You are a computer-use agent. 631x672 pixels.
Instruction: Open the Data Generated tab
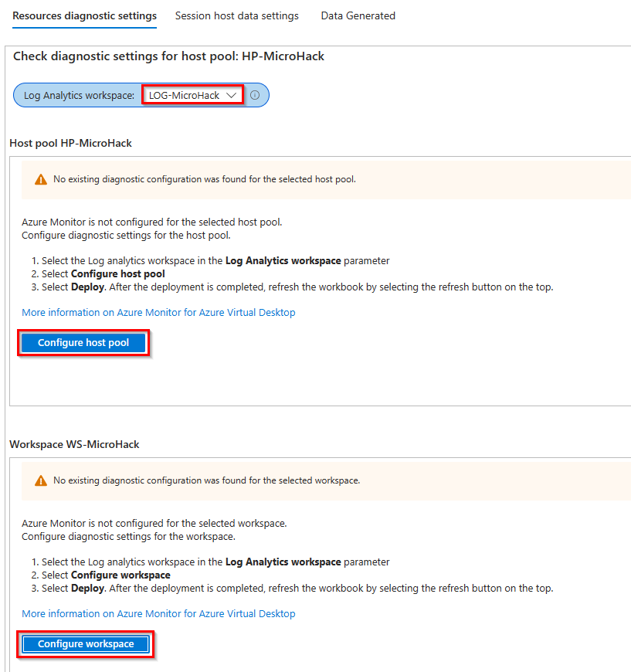pyautogui.click(x=358, y=15)
